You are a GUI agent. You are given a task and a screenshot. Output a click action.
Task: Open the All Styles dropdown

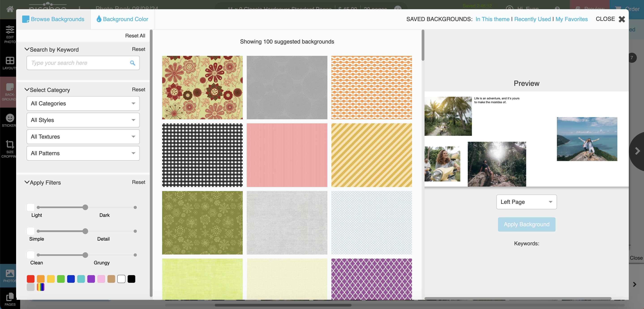[x=83, y=120]
